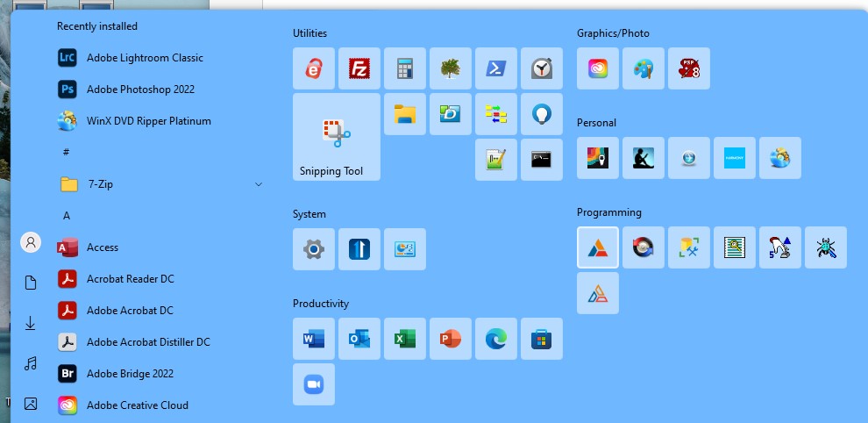The height and width of the screenshot is (423, 868).
Task: Launch the PSP 8 tile
Action: (x=689, y=68)
